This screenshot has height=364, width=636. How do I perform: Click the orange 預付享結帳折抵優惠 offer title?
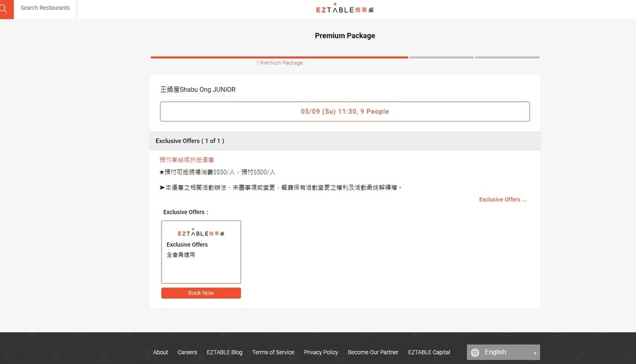186,160
